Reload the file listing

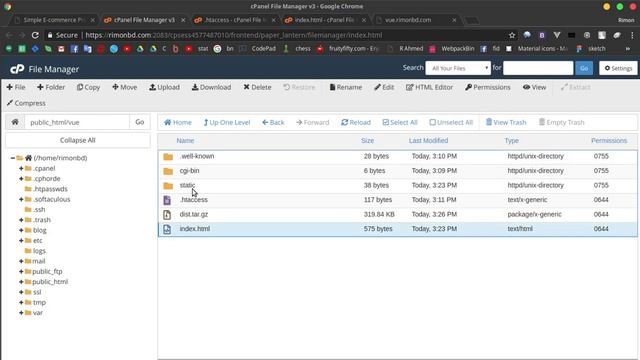click(x=356, y=122)
